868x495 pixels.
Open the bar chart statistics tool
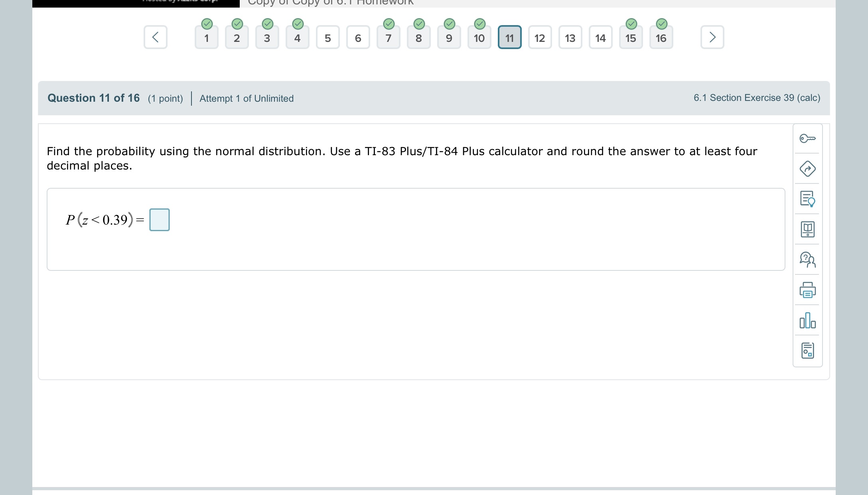pyautogui.click(x=807, y=320)
